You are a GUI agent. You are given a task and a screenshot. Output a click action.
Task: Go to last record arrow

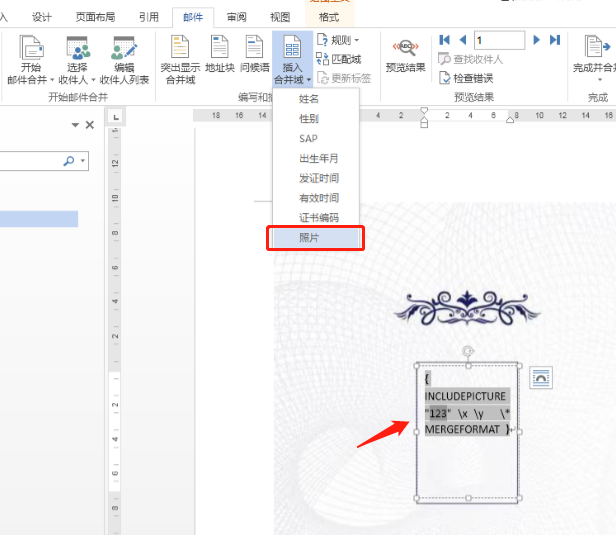click(x=555, y=40)
